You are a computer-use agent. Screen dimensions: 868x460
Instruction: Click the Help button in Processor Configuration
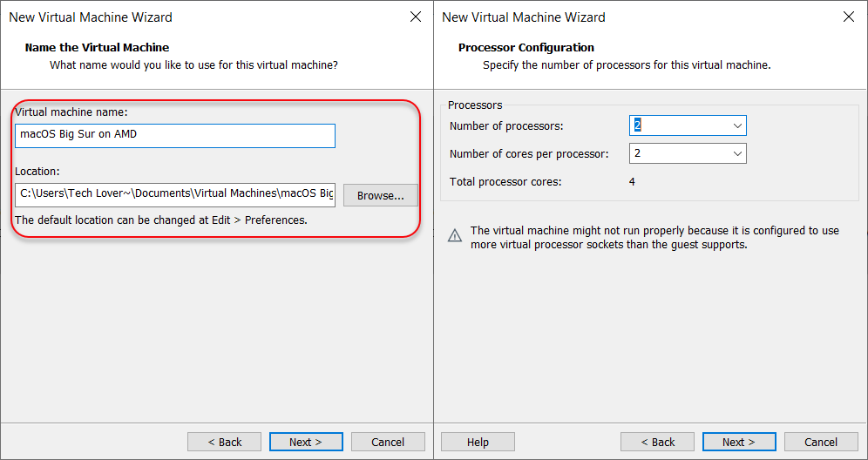coord(478,442)
